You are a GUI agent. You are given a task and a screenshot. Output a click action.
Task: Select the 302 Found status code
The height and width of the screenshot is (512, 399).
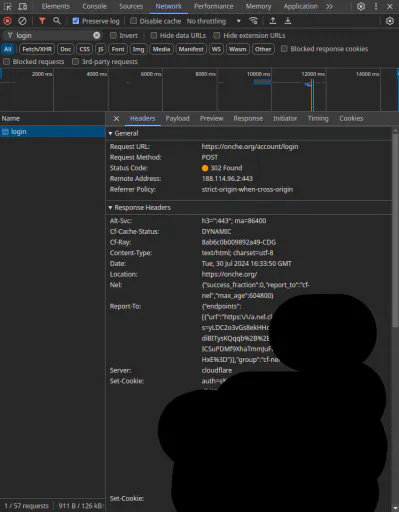click(222, 168)
